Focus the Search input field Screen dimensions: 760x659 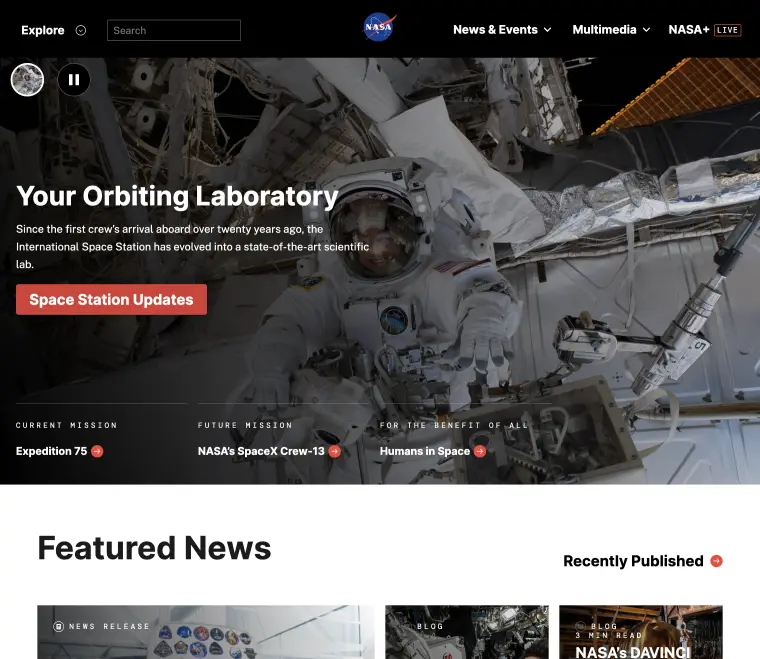click(174, 30)
